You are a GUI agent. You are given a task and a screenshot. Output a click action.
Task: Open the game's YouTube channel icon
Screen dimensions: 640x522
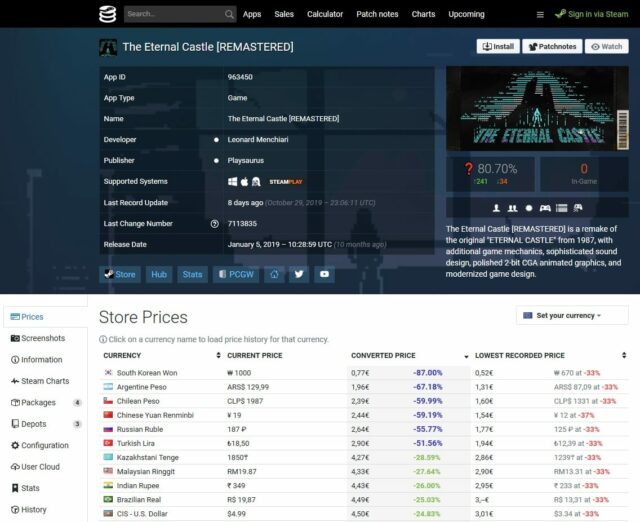[x=324, y=273]
